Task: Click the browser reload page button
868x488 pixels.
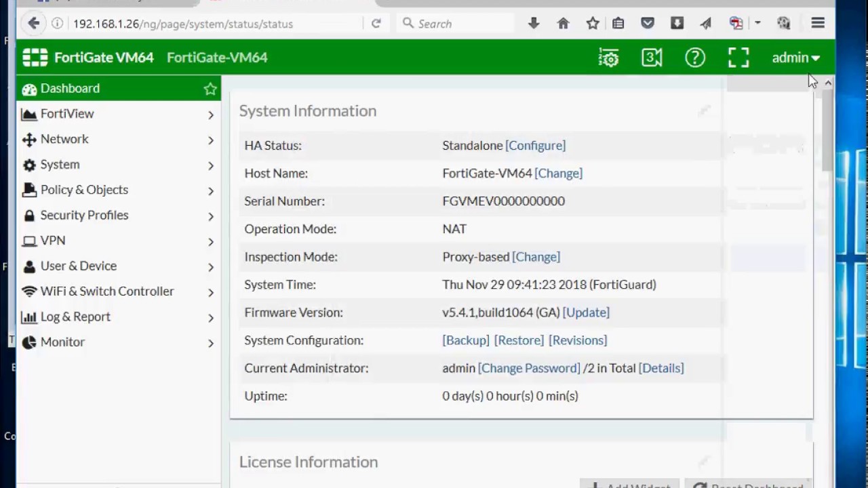Action: 376,24
